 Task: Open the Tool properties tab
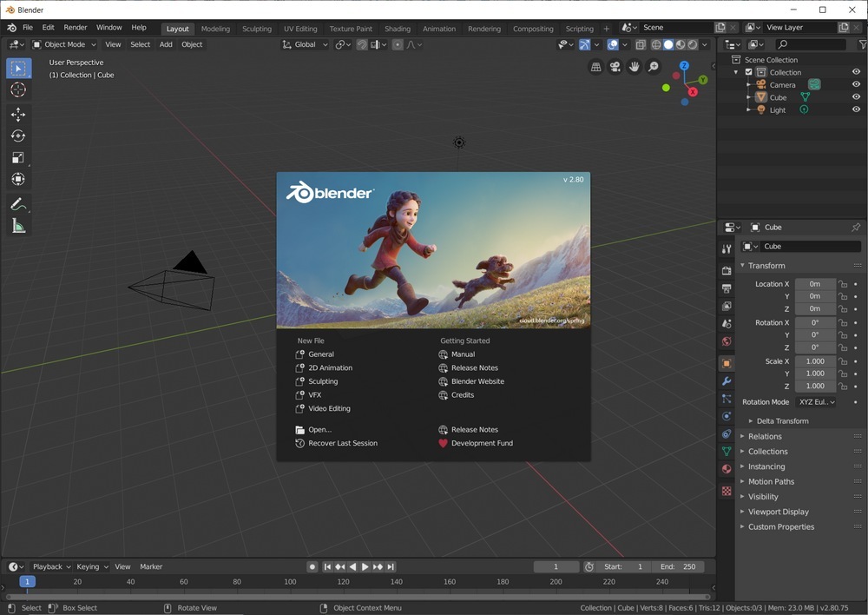(x=727, y=249)
